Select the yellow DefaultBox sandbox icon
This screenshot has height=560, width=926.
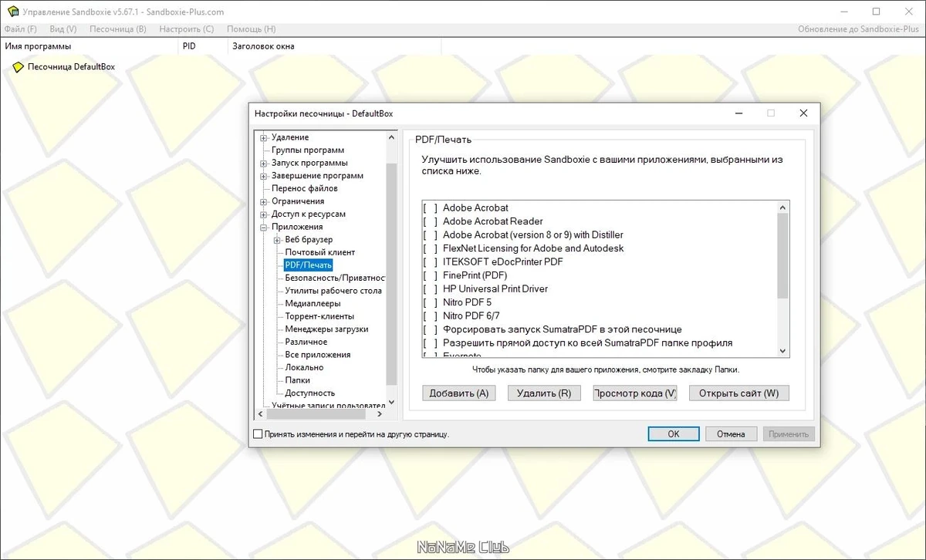coord(18,67)
